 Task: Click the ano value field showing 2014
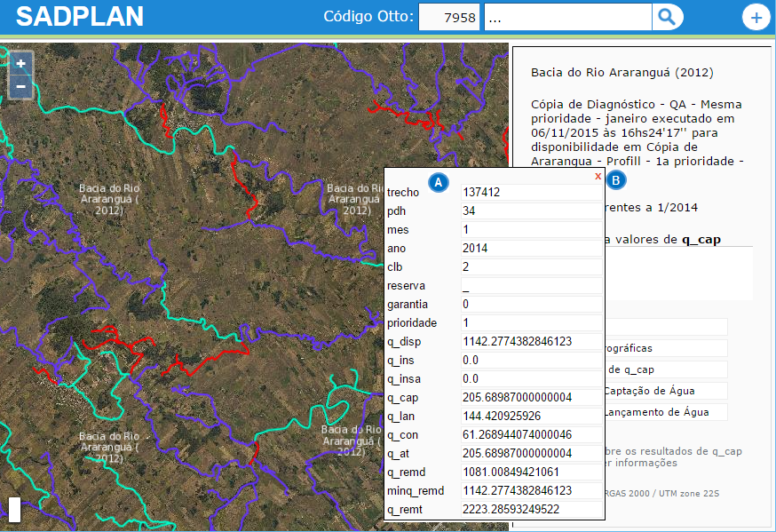click(x=530, y=248)
